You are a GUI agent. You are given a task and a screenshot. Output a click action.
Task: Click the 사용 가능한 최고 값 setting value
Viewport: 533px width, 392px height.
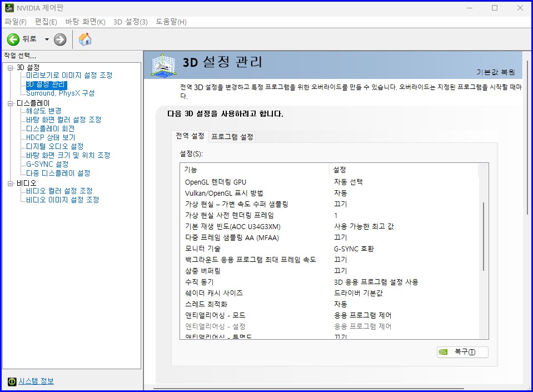[363, 226]
